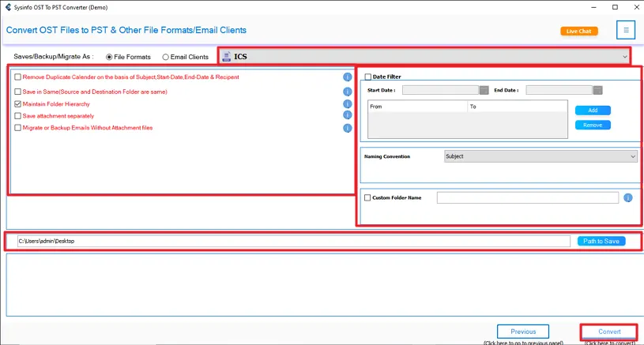This screenshot has height=345, width=644.
Task: Click the Add date range button
Action: coord(593,111)
